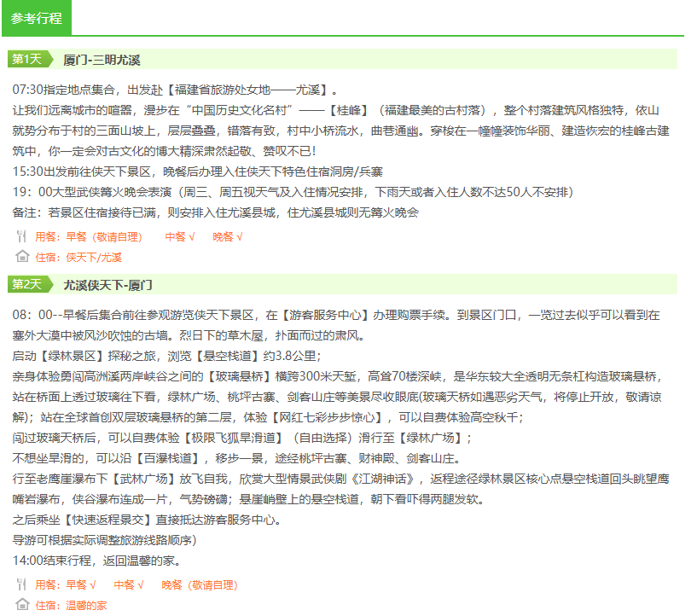Click the 【玻璃悬桥】 text
Viewport: 697px width, 616px height.
coord(239,376)
